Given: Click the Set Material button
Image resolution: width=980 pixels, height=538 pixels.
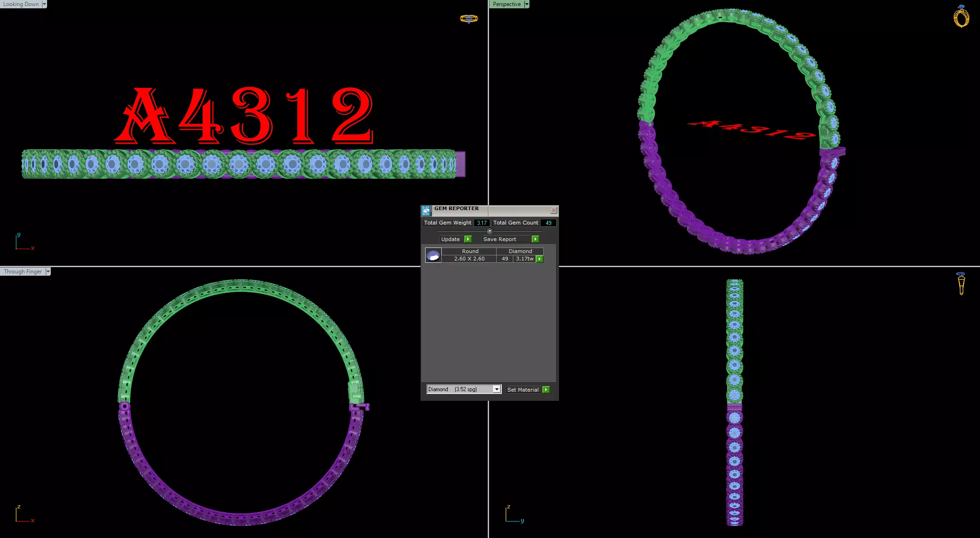Looking at the screenshot, I should [x=523, y=390].
